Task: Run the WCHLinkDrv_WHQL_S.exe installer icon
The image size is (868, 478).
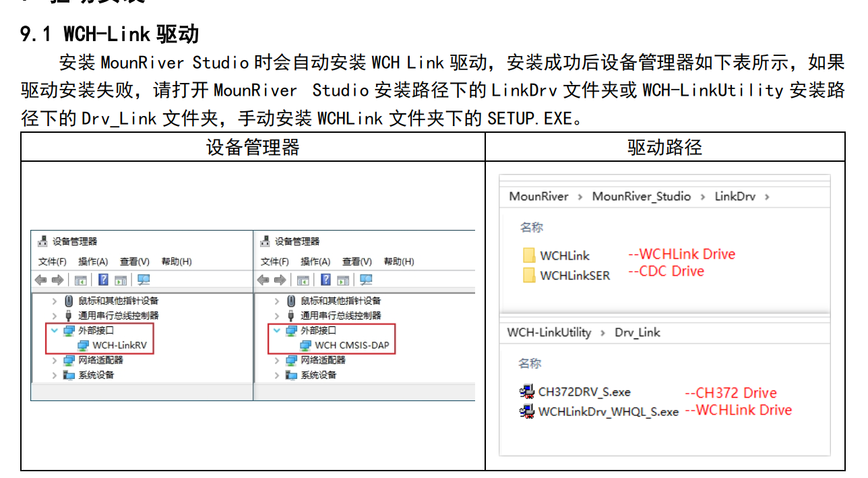Action: point(527,411)
